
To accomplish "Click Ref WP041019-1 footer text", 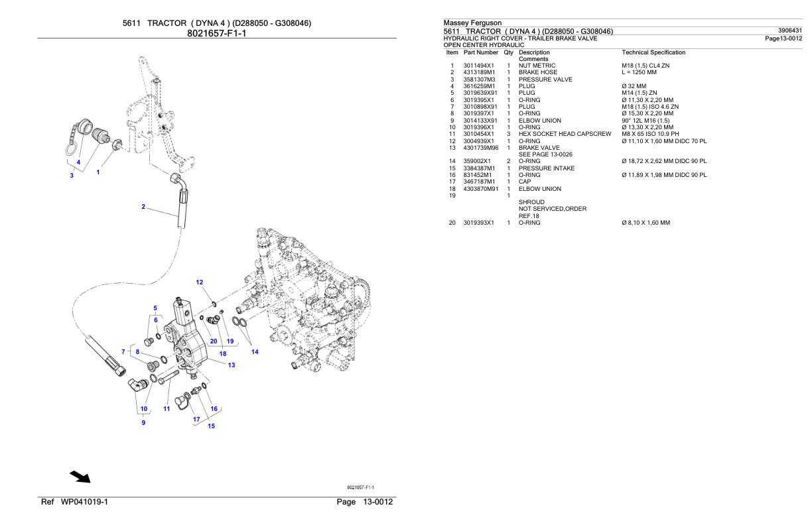I will tap(74, 501).
